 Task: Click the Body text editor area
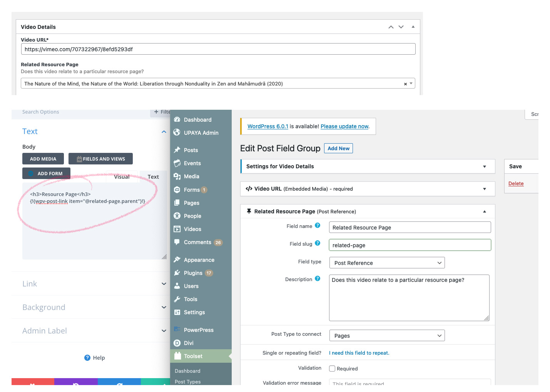95,221
